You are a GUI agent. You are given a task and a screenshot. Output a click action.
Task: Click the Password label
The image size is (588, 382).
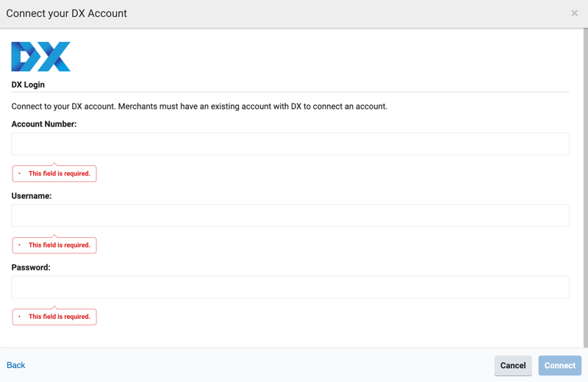tap(31, 267)
